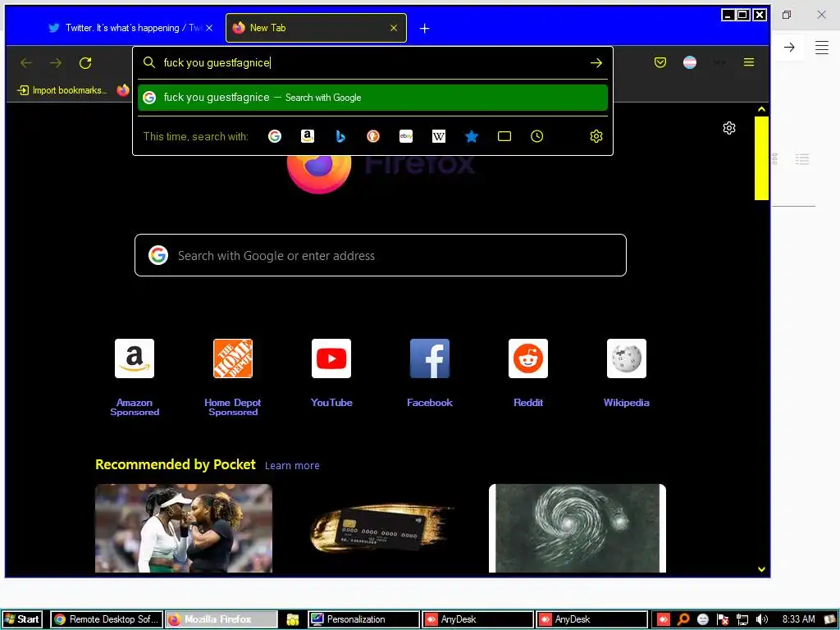The image size is (840, 630).
Task: Click Import bookmarks toolbar button
Action: point(62,90)
